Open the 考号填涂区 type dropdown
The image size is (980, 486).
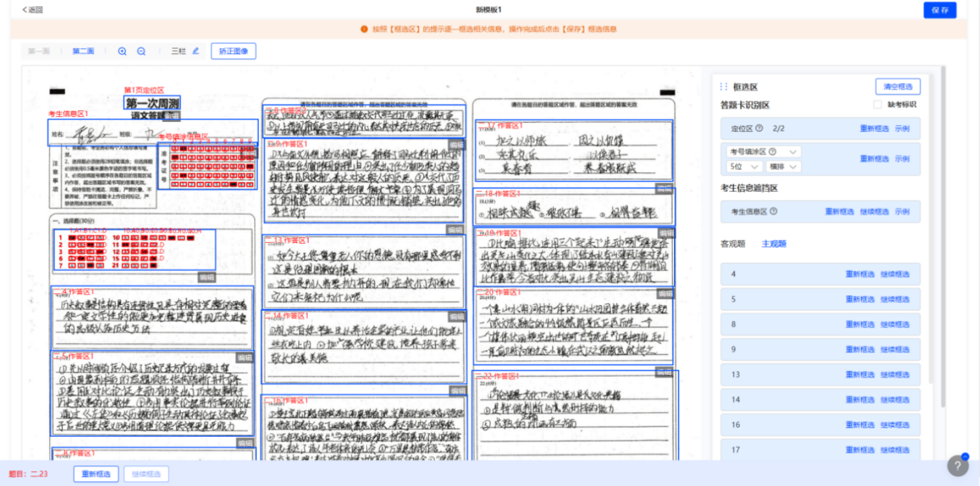763,152
